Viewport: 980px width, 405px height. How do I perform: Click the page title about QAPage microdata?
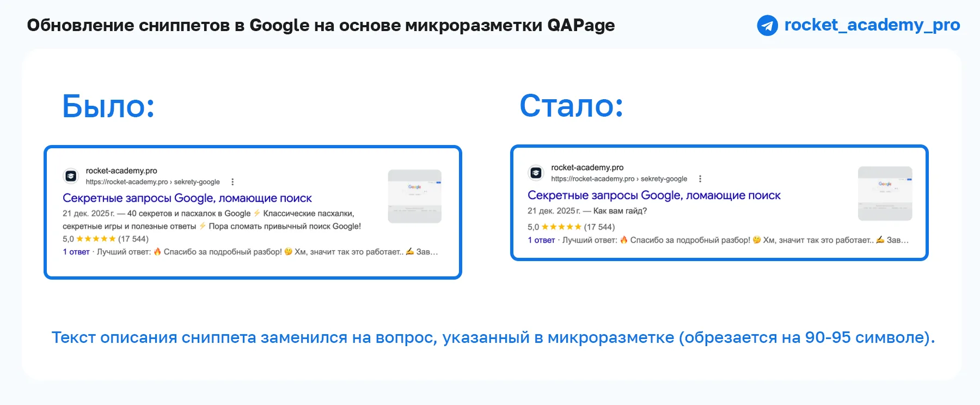tap(321, 25)
